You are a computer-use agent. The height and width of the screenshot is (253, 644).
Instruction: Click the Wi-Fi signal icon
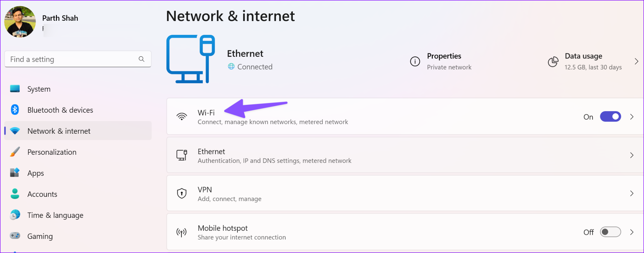point(182,116)
